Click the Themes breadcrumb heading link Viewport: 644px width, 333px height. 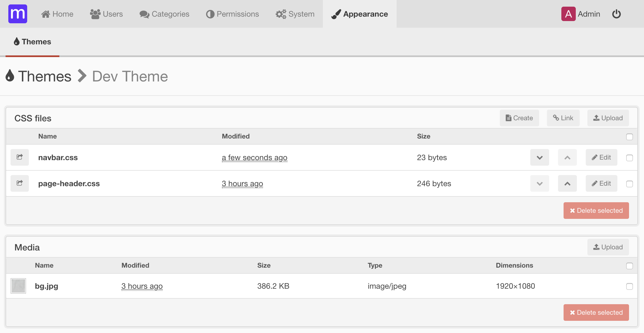click(44, 76)
